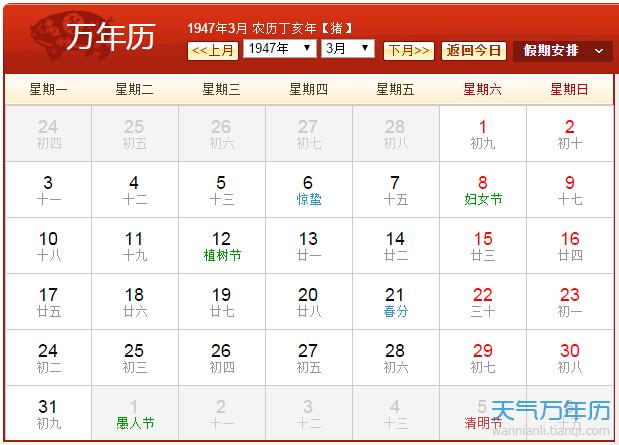The height and width of the screenshot is (445, 619).
Task: Select March 11 十九
Action: click(x=135, y=246)
